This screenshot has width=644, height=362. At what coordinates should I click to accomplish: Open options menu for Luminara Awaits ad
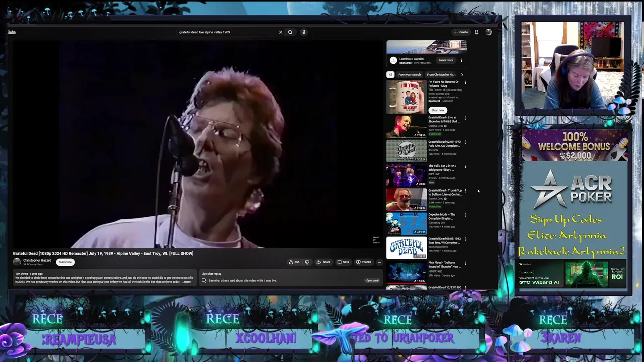(x=461, y=60)
